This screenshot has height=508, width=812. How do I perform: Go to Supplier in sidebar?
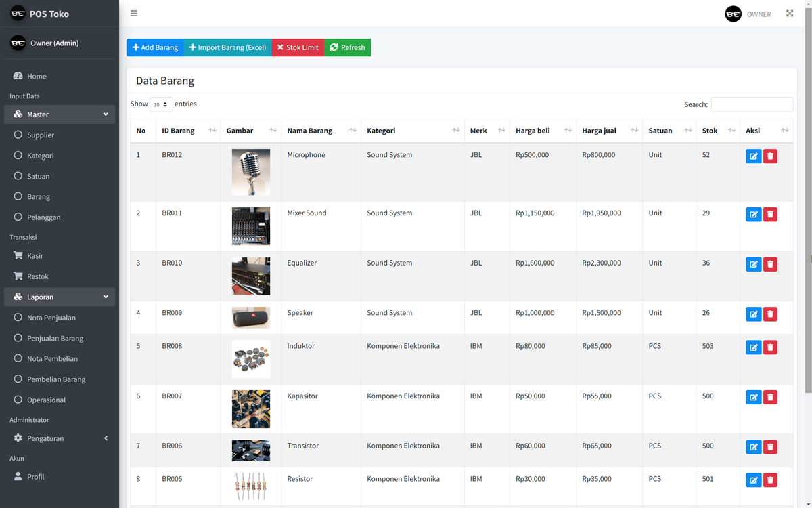coord(41,135)
